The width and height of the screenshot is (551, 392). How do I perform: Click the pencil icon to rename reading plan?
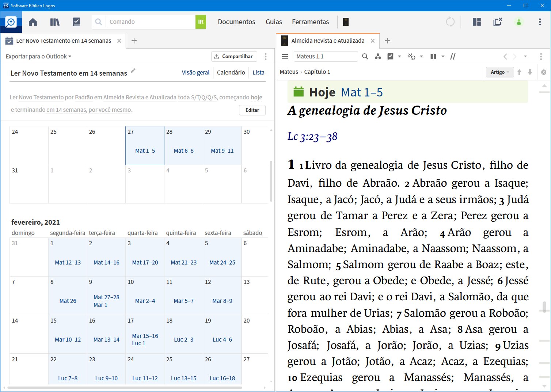click(x=133, y=71)
